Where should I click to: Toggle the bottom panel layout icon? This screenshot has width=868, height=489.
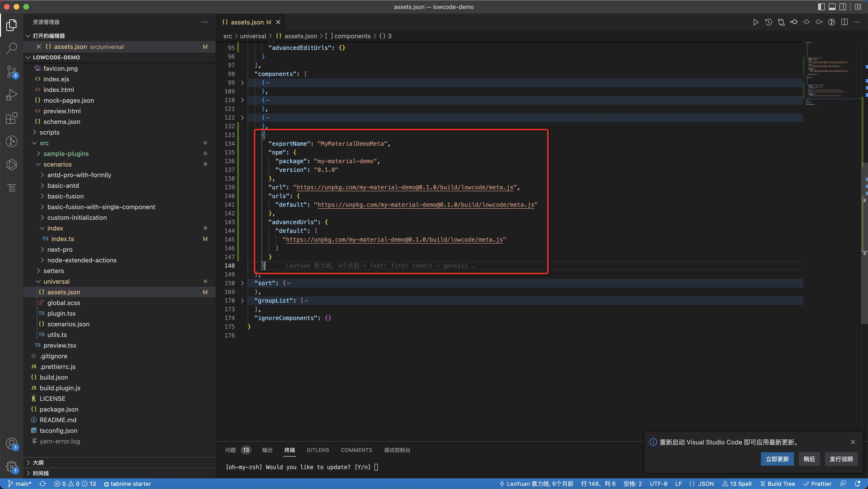pos(832,7)
